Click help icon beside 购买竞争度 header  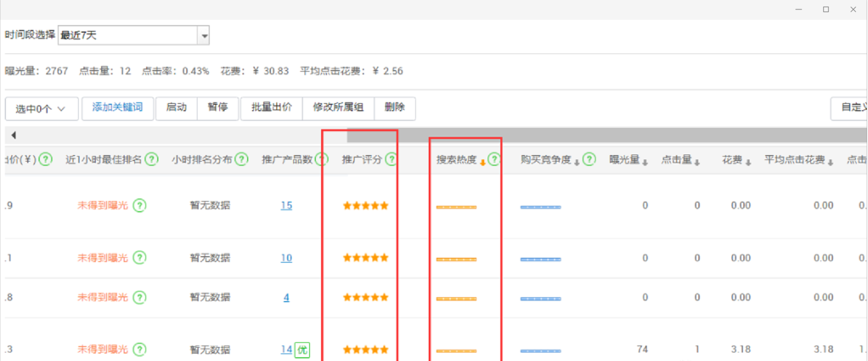(x=589, y=159)
